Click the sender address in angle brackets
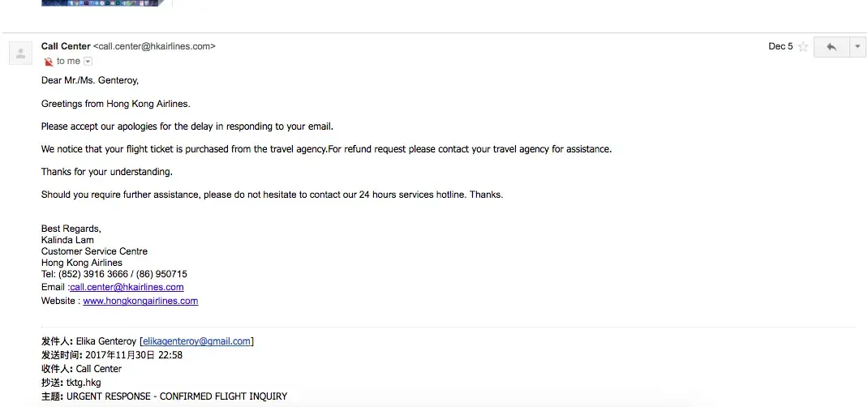 click(154, 46)
